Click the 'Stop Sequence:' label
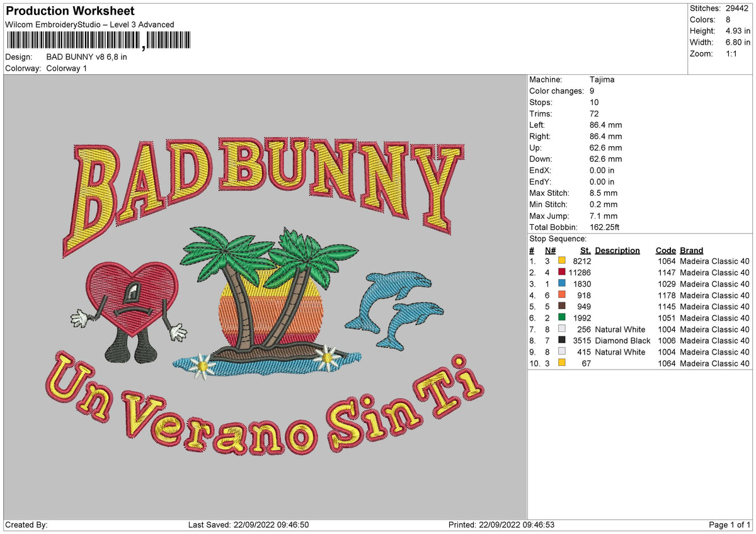This screenshot has width=756, height=534. [558, 239]
